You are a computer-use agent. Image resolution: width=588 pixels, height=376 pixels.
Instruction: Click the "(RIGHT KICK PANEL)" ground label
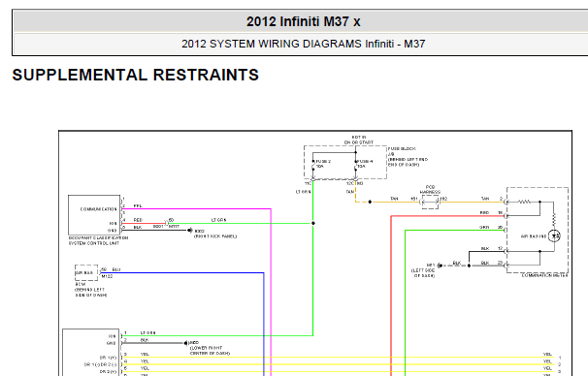[x=215, y=236]
